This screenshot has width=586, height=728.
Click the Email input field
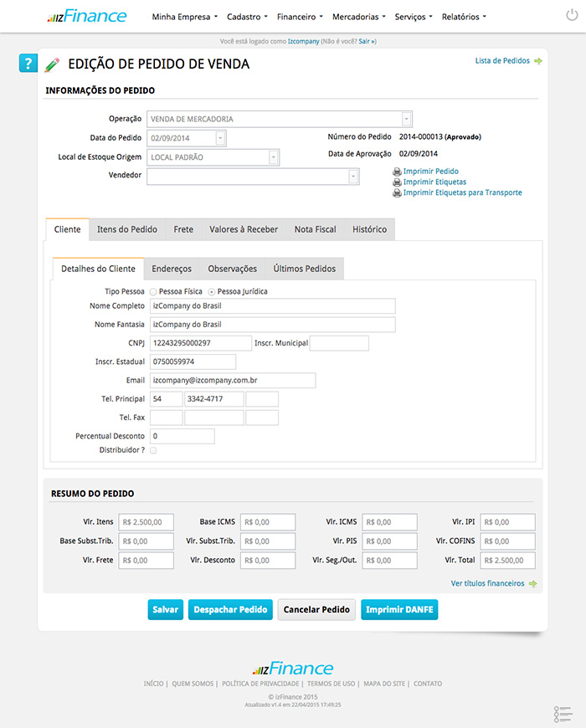coord(233,381)
